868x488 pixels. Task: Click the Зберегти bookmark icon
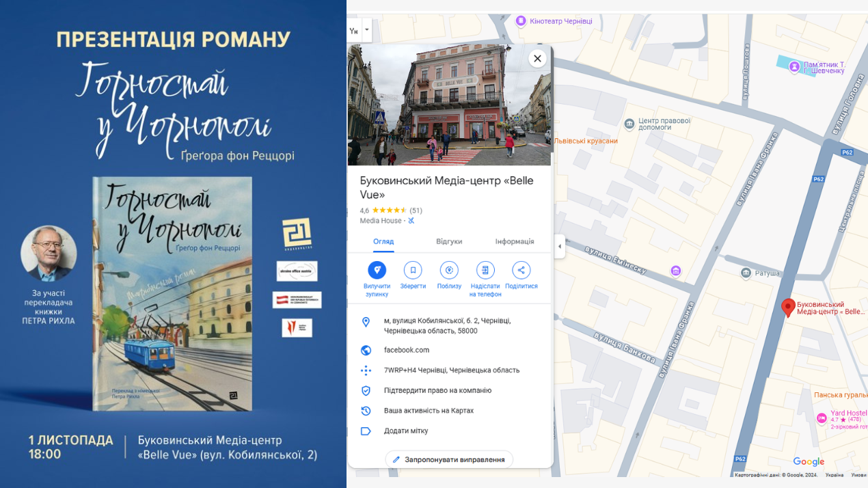pos(413,270)
